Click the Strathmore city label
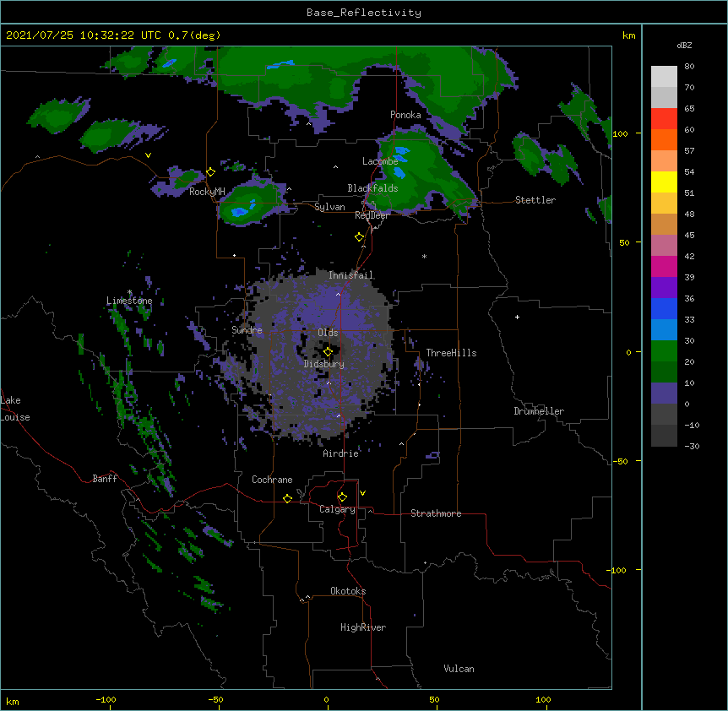This screenshot has width=728, height=711. 436,513
